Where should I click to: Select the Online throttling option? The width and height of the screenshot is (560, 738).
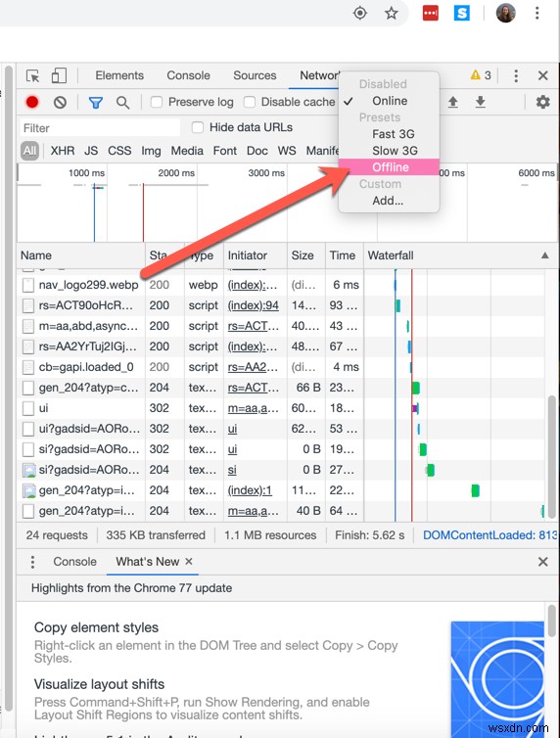tap(390, 101)
